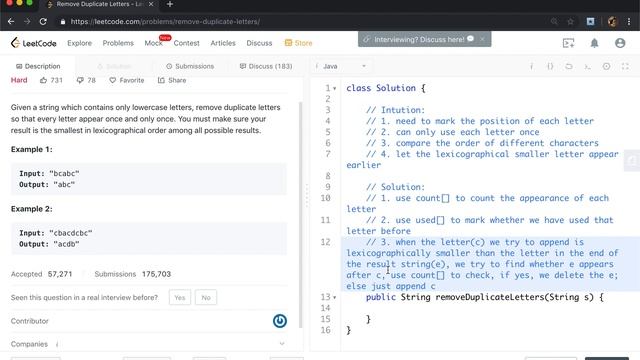Switch to the Description tab
Viewport: 640px width, 360px height.
coord(38,66)
